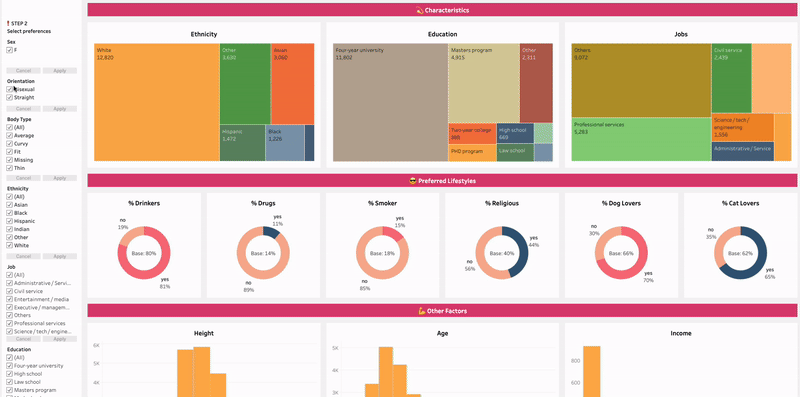The width and height of the screenshot is (800, 397).
Task: Uncheck Asian in the Ethnicity filter
Action: [x=9, y=205]
